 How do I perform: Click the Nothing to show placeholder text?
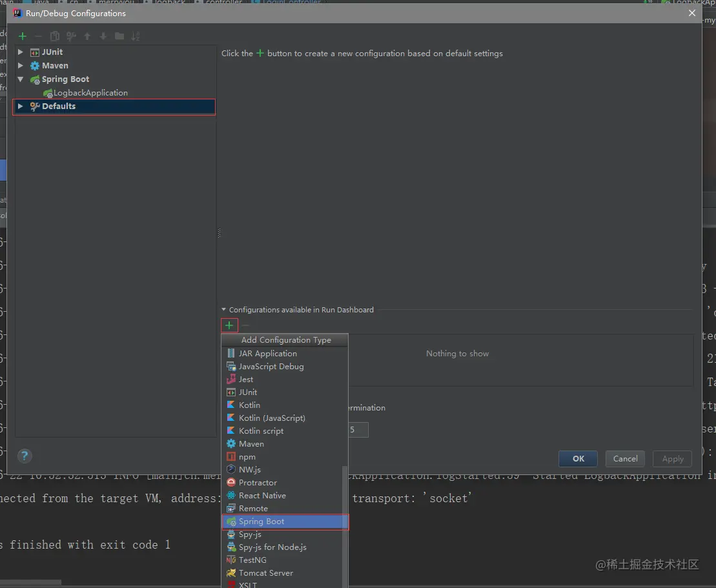457,353
